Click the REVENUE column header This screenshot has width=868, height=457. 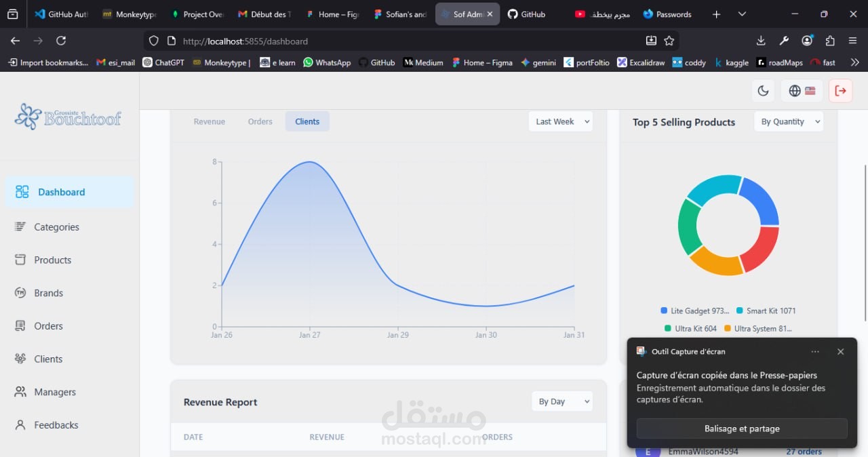tap(327, 437)
